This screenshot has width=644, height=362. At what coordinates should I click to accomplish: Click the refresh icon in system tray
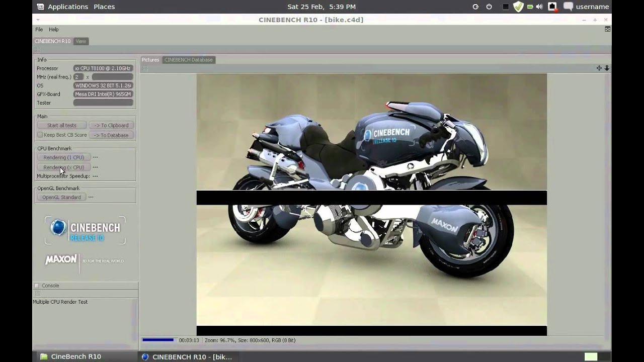pyautogui.click(x=475, y=7)
